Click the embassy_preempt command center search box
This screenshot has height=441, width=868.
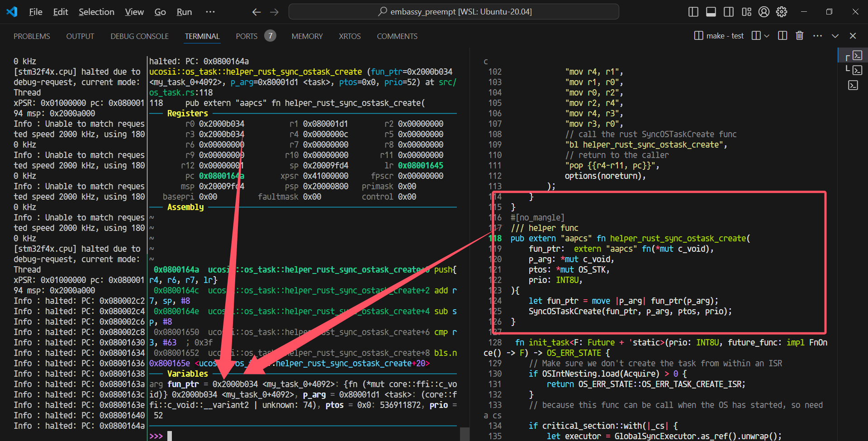click(454, 12)
